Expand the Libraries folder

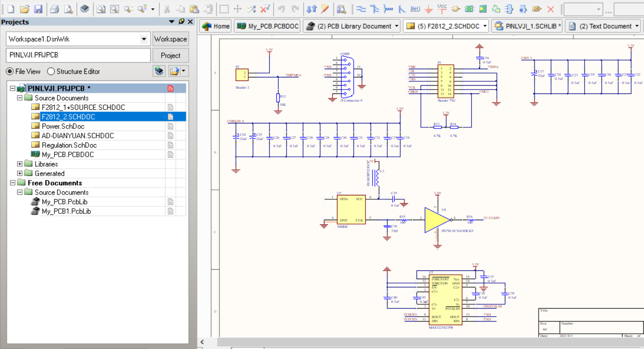coord(20,164)
